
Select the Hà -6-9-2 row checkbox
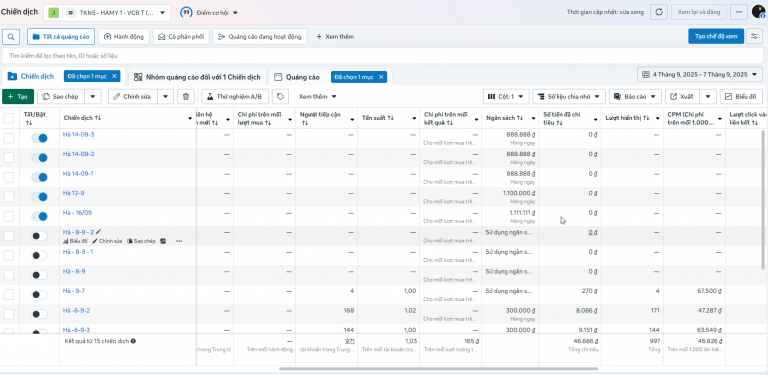[9, 314]
